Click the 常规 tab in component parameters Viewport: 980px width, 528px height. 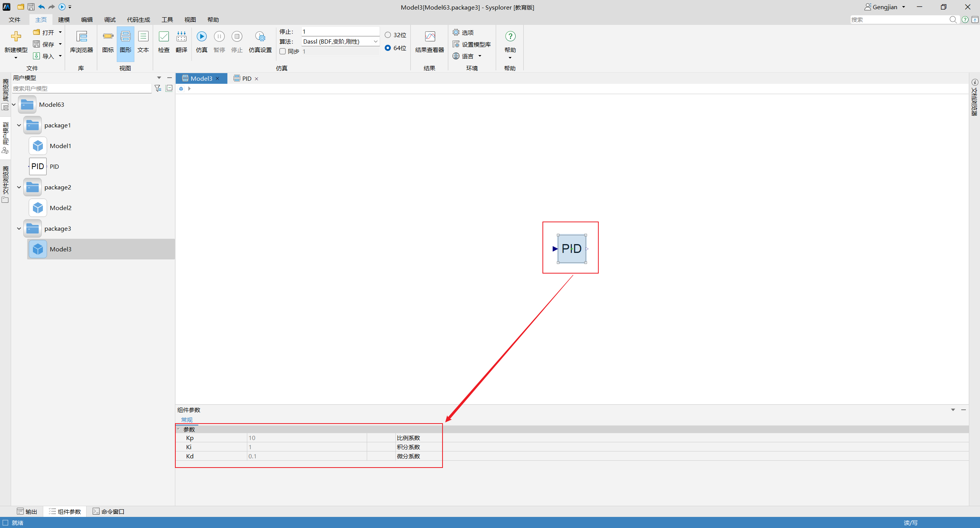pos(187,420)
